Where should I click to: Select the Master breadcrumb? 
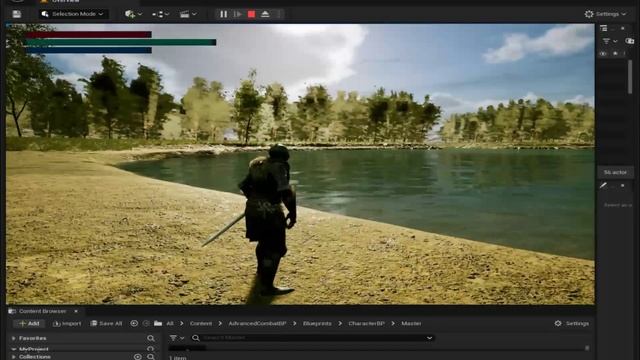pos(411,323)
